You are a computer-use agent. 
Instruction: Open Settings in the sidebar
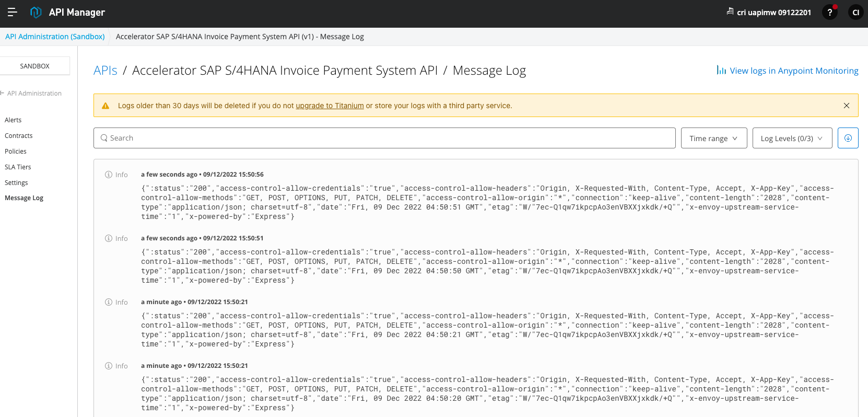click(16, 183)
